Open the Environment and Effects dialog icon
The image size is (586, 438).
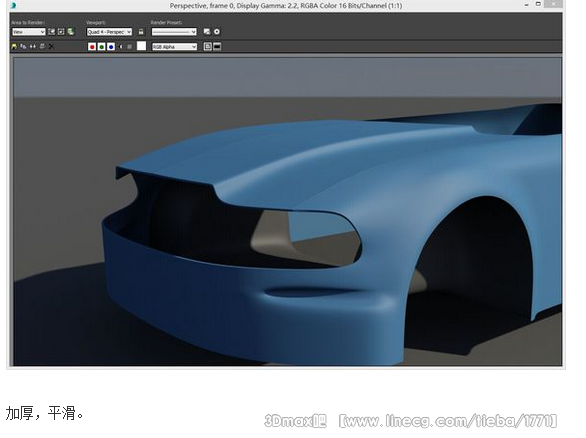(207, 32)
